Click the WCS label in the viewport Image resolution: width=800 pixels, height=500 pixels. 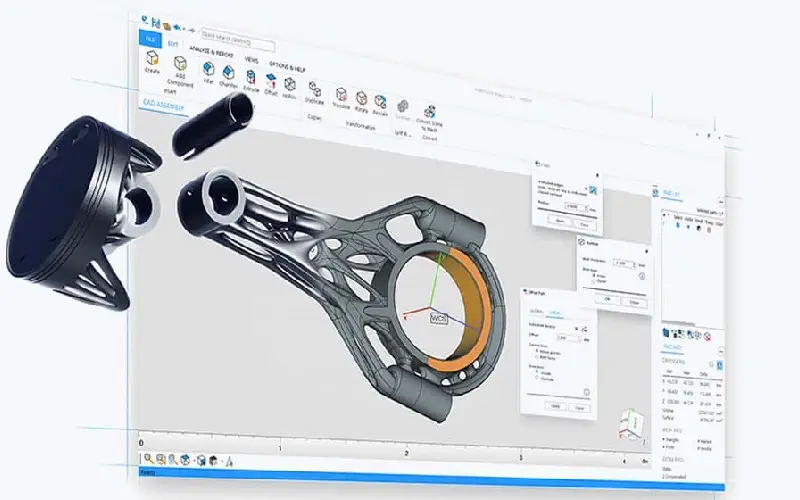(439, 318)
